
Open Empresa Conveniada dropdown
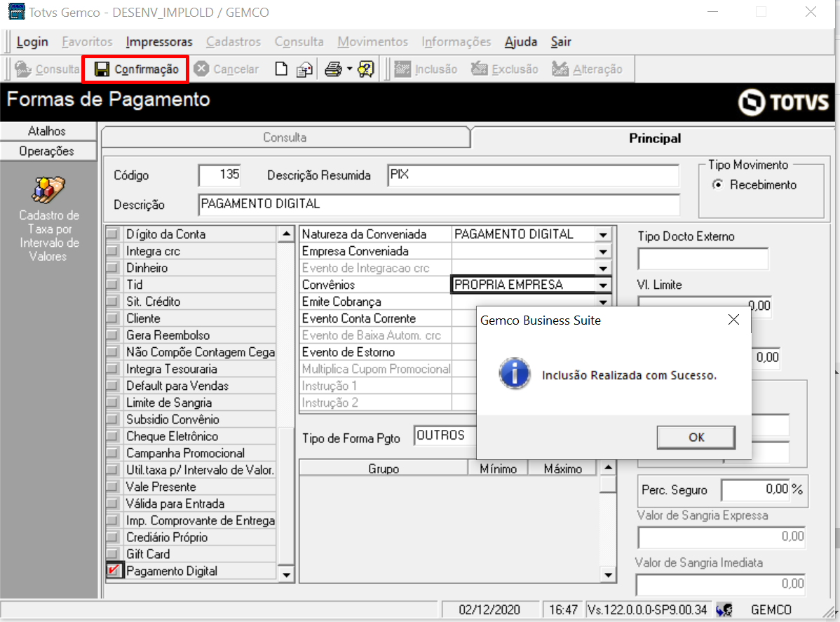(x=603, y=251)
